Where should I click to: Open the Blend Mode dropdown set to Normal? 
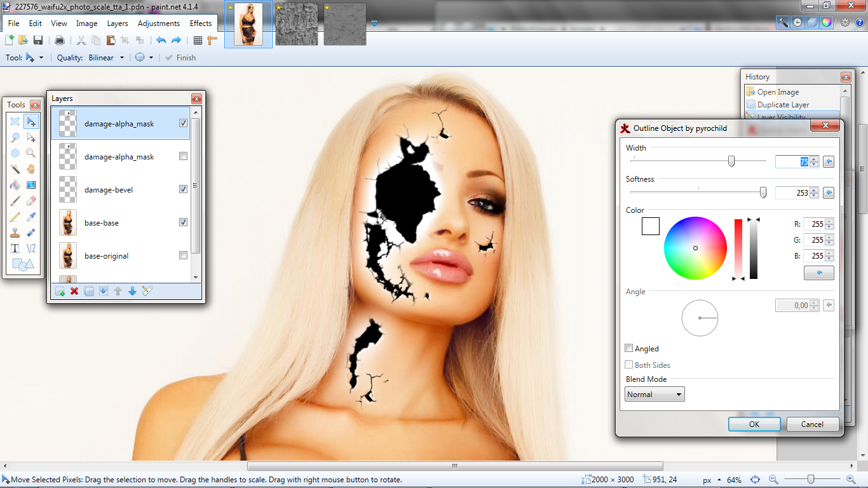654,395
